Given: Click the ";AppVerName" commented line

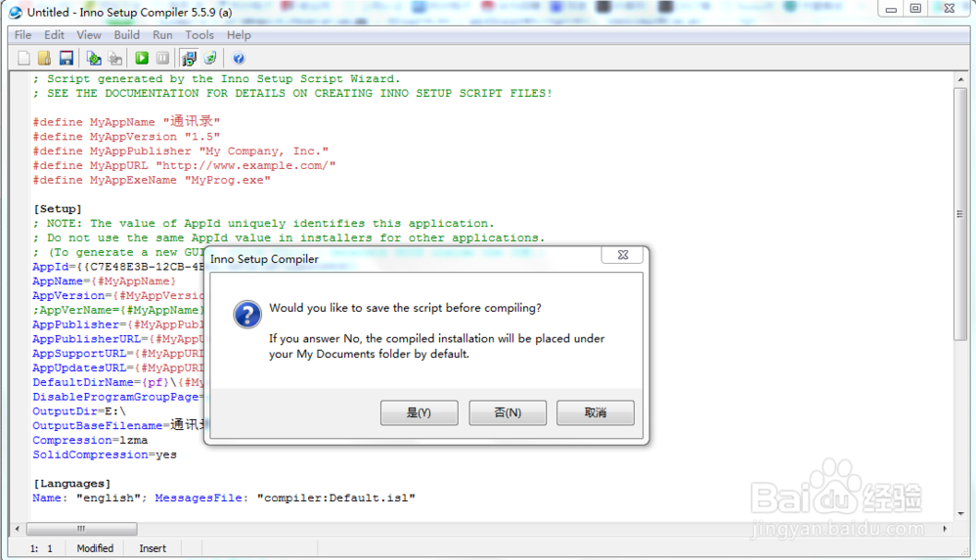Looking at the screenshot, I should tap(118, 310).
